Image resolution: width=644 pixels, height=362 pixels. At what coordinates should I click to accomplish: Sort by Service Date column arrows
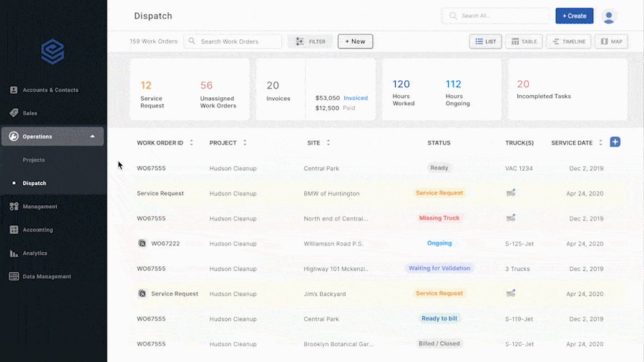coord(600,143)
